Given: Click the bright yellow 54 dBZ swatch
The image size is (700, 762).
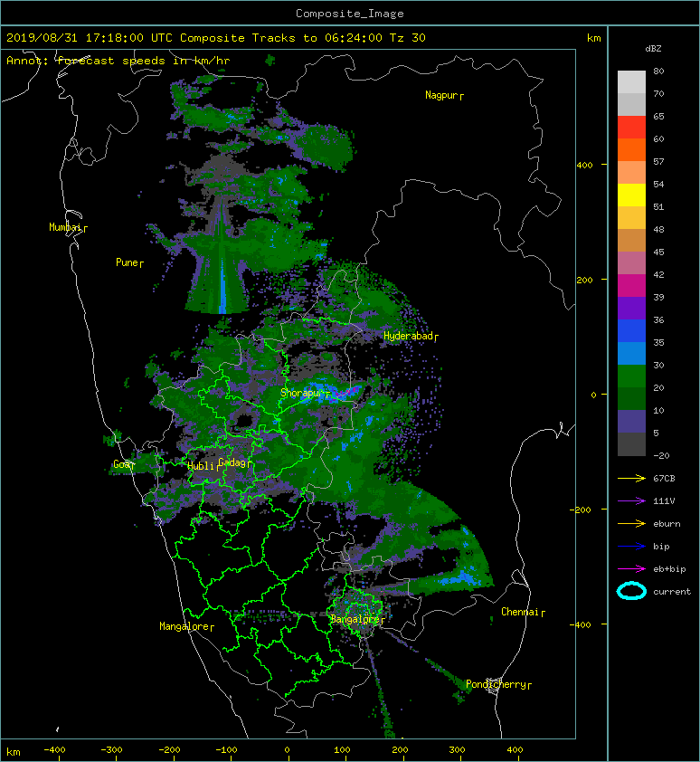Looking at the screenshot, I should [631, 195].
